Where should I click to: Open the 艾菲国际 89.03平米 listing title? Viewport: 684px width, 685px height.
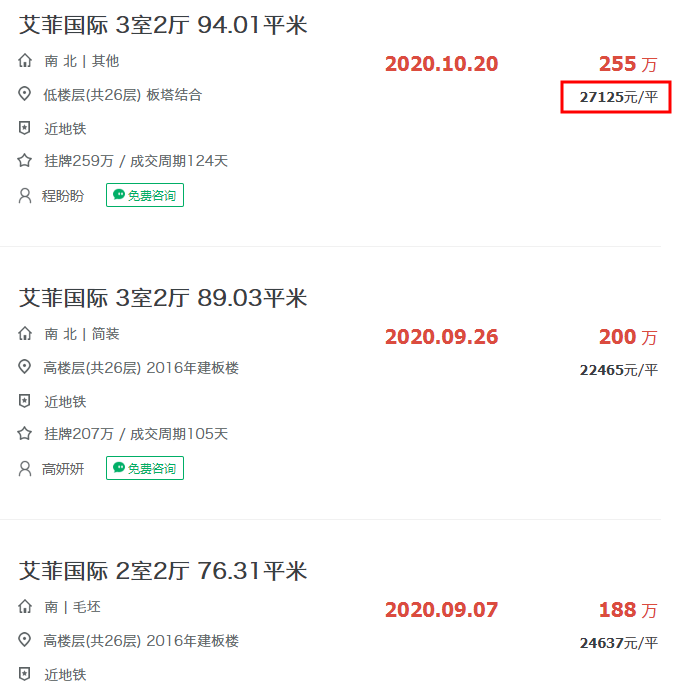coord(163,298)
